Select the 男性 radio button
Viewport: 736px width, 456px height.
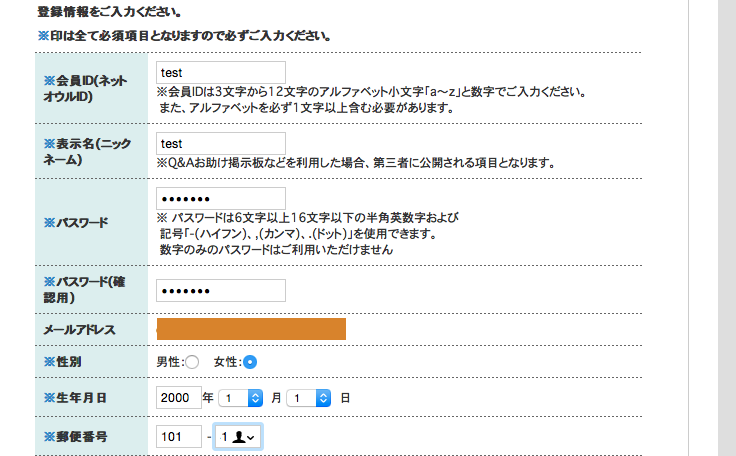point(192,362)
